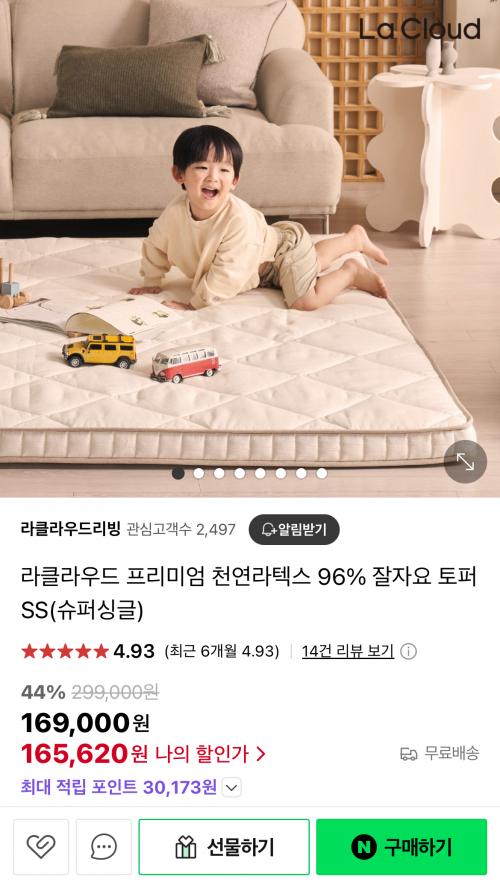Select the first active carousel dot
The height and width of the screenshot is (888, 500).
178,473
